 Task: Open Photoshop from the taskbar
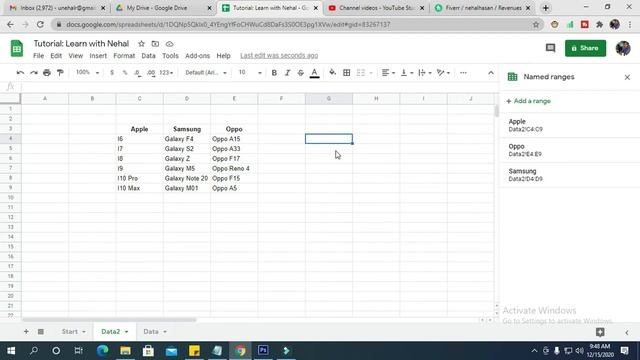coord(263,351)
